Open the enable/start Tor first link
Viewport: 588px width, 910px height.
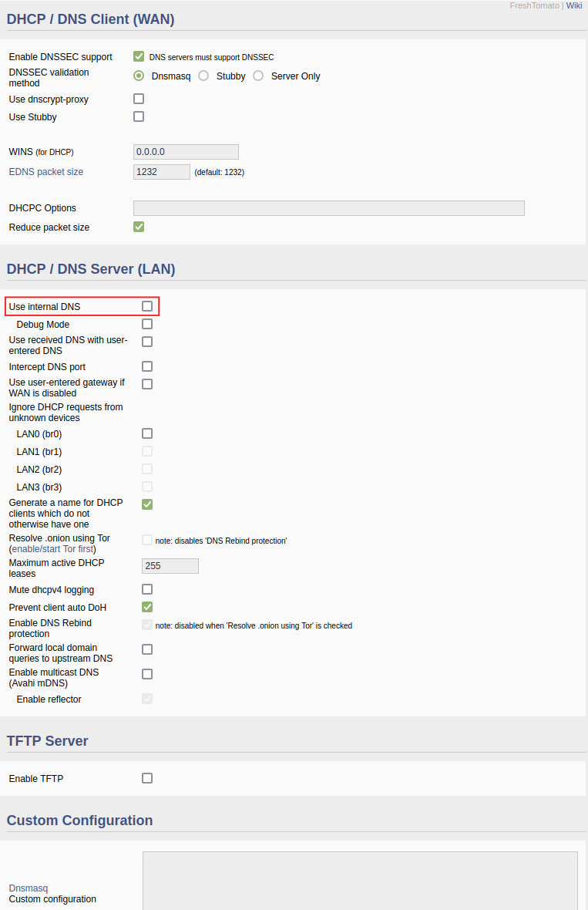point(52,549)
